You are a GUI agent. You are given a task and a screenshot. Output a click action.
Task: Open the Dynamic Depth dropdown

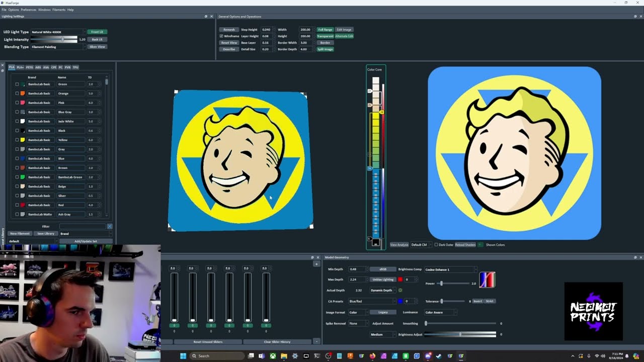coord(383,290)
